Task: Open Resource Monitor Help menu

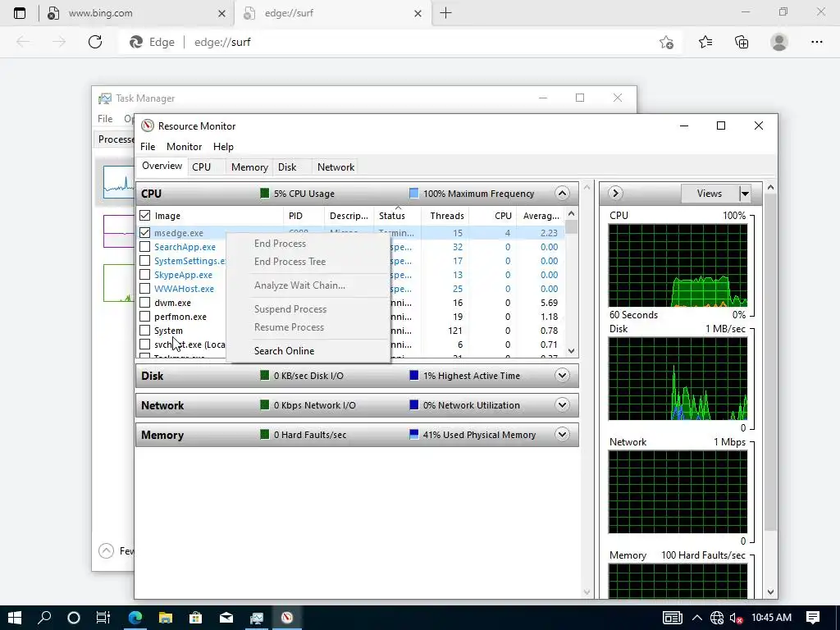Action: (223, 146)
